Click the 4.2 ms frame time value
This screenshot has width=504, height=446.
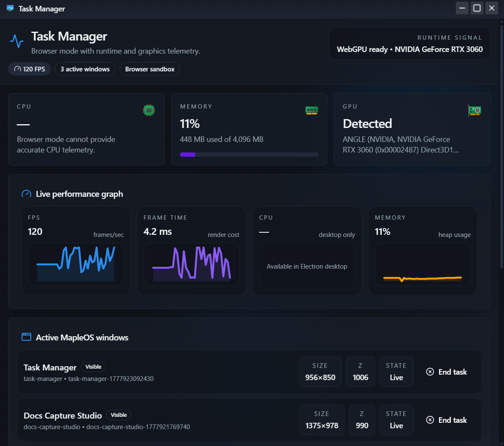click(158, 231)
